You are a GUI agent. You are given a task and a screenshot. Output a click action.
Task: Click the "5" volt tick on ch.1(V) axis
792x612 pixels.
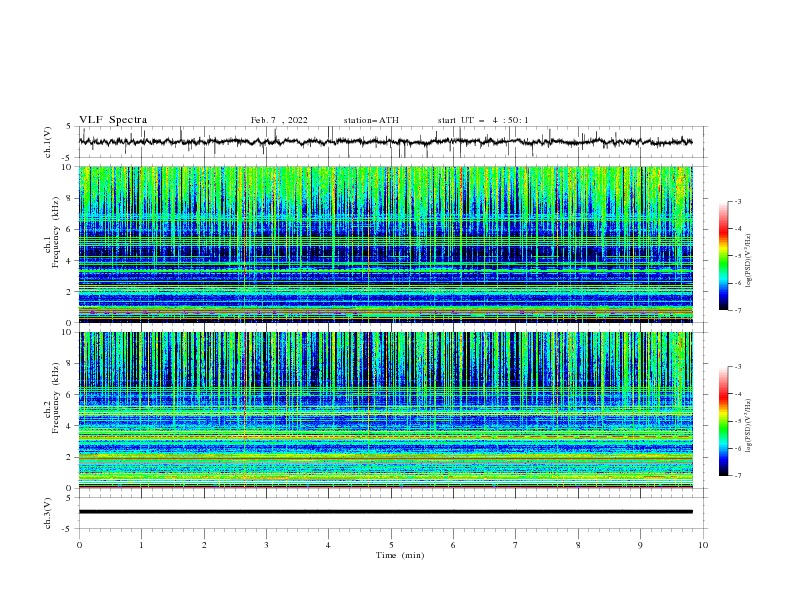69,127
